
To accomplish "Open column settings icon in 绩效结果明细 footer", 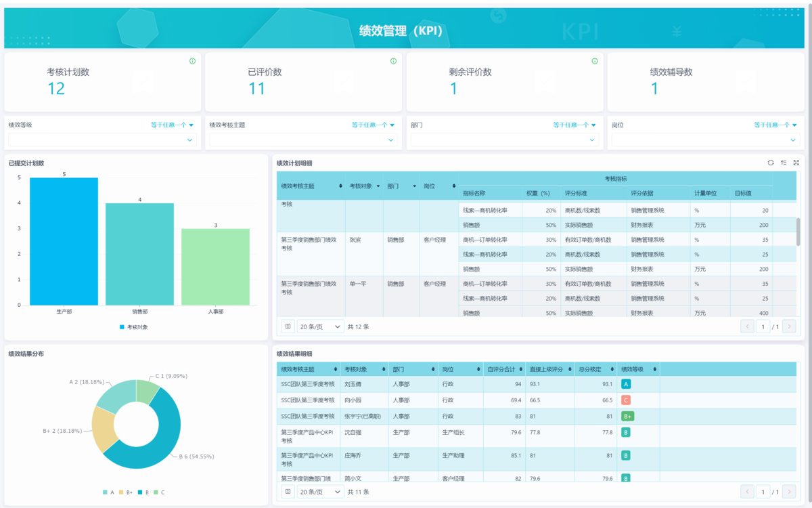I will coord(288,492).
